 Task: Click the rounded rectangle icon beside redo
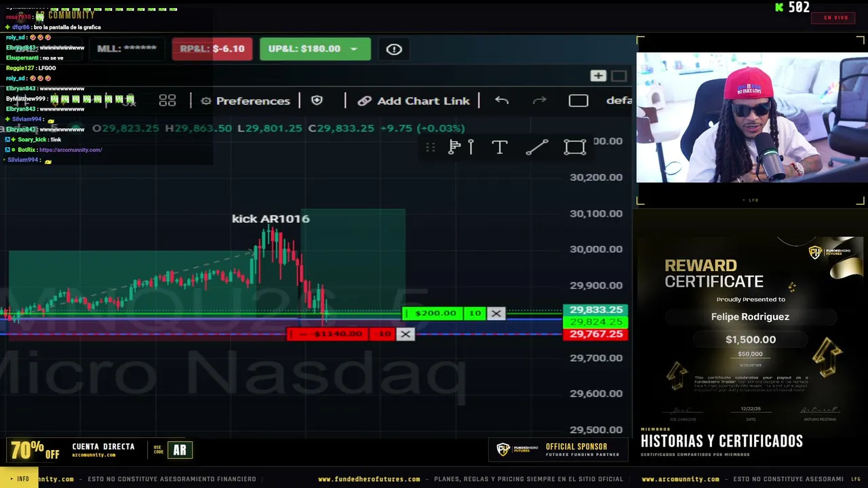578,101
